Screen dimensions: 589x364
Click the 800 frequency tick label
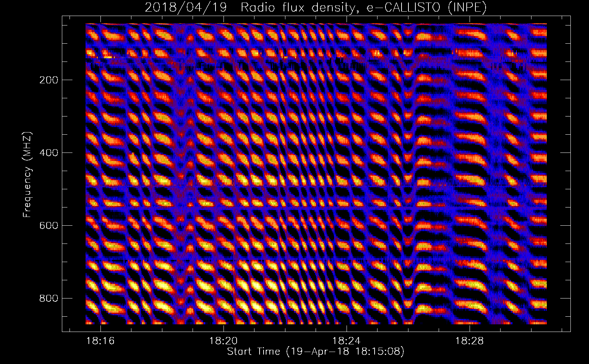click(x=49, y=298)
